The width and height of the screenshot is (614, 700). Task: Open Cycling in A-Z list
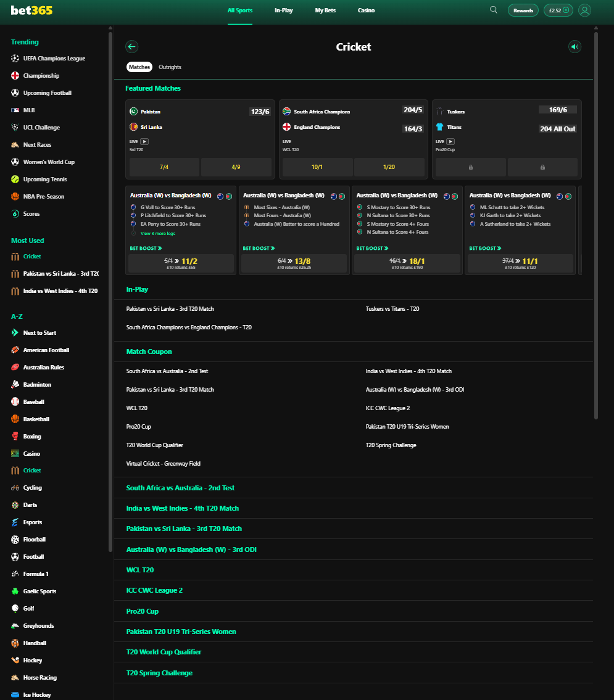(x=32, y=488)
